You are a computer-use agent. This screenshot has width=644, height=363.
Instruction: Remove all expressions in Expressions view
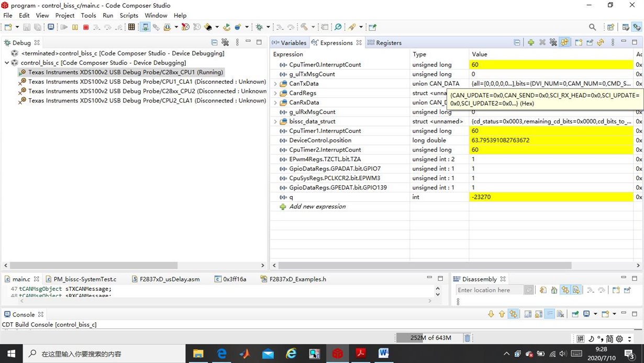(x=553, y=43)
